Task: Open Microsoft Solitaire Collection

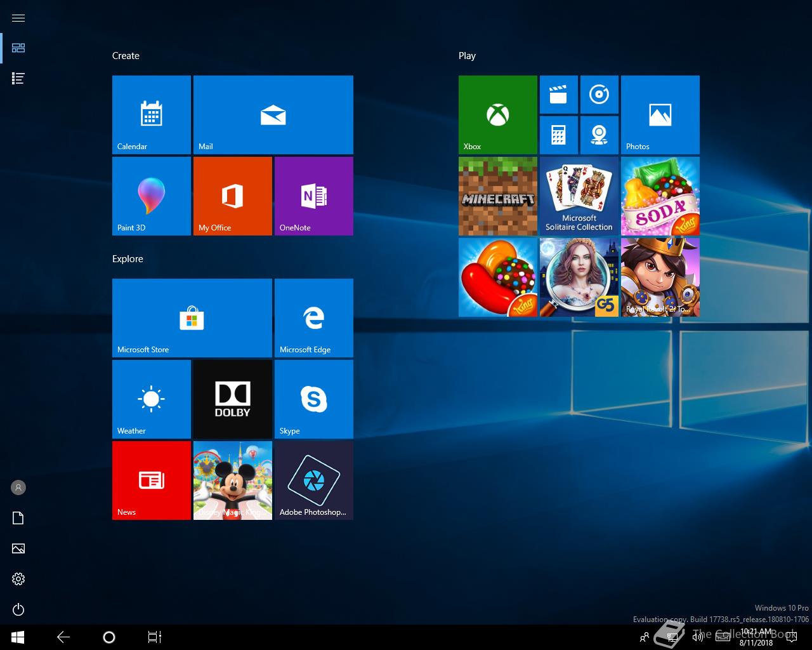Action: [579, 196]
